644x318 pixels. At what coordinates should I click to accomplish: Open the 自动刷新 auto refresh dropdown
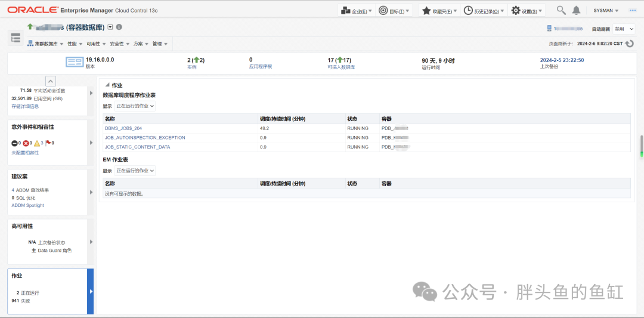coord(624,29)
